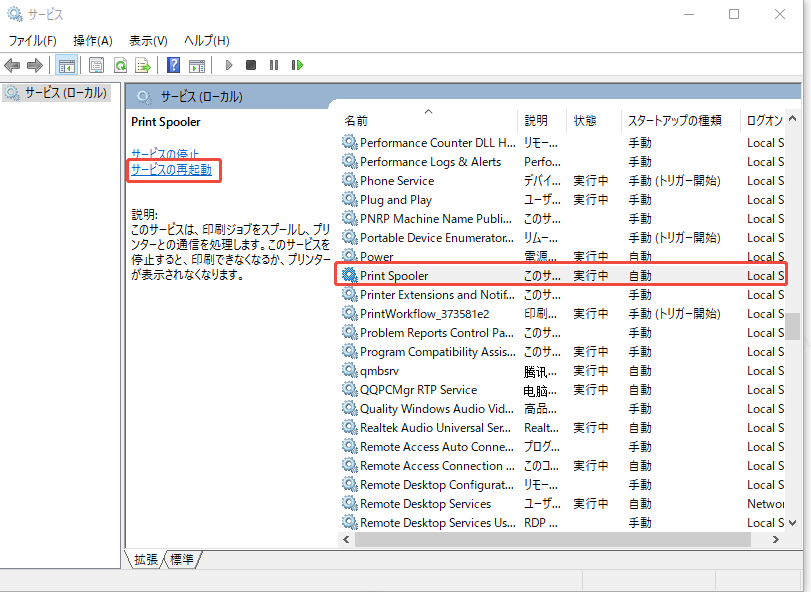Image resolution: width=811 pixels, height=592 pixels.
Task: Select Portable Device Enumerator... row
Action: pyautogui.click(x=563, y=238)
